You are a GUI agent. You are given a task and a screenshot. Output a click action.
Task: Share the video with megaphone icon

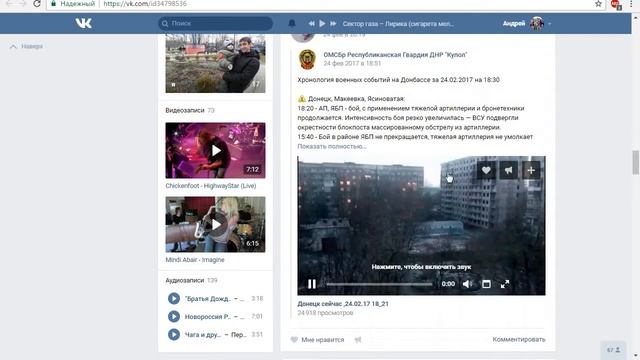pos(509,170)
